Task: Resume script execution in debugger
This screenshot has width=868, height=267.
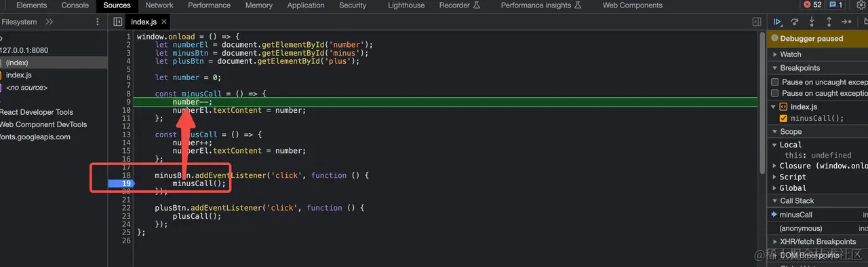Action: 778,22
